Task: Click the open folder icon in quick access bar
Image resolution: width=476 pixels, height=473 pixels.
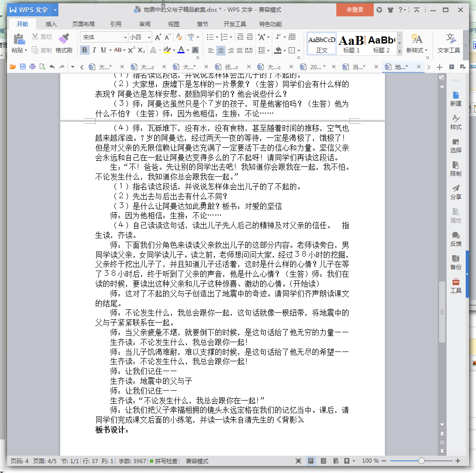Action: (x=13, y=67)
